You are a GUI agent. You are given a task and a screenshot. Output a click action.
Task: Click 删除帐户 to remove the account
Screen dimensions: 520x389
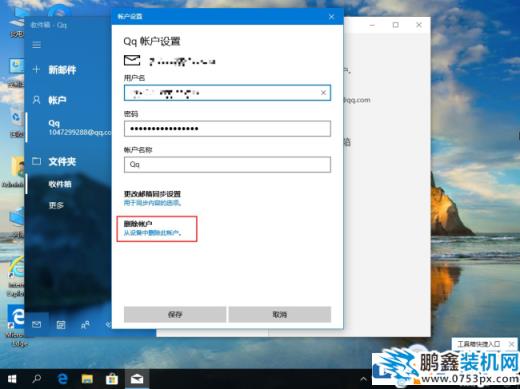tap(153, 228)
